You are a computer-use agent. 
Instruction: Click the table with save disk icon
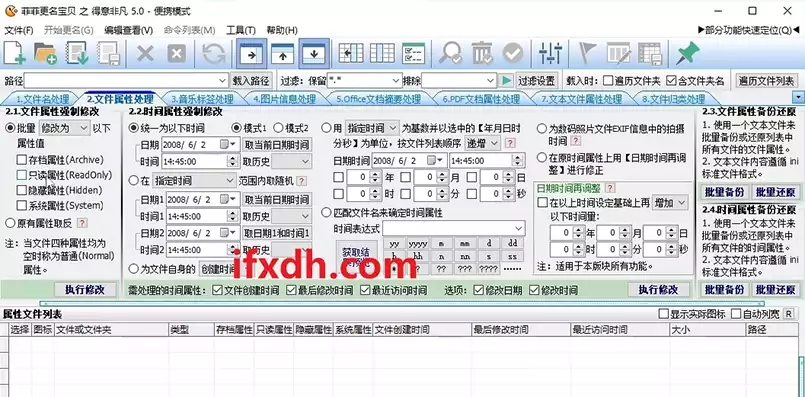(x=650, y=53)
